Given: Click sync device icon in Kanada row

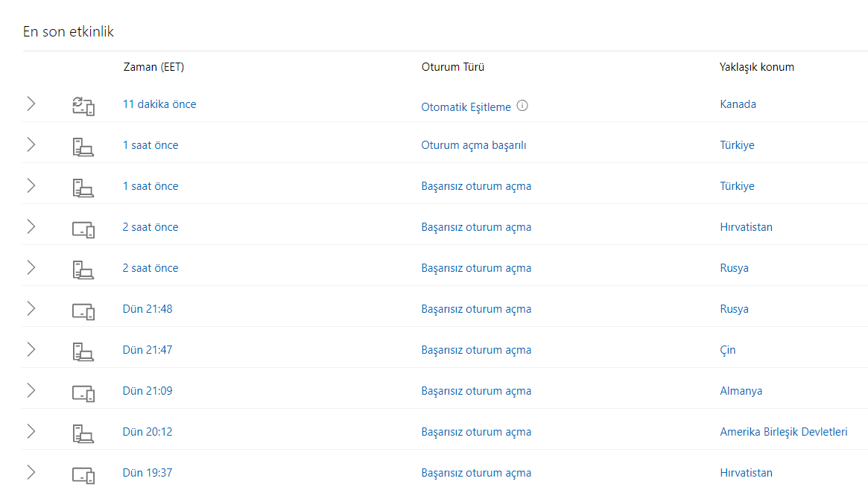Looking at the screenshot, I should tap(83, 105).
